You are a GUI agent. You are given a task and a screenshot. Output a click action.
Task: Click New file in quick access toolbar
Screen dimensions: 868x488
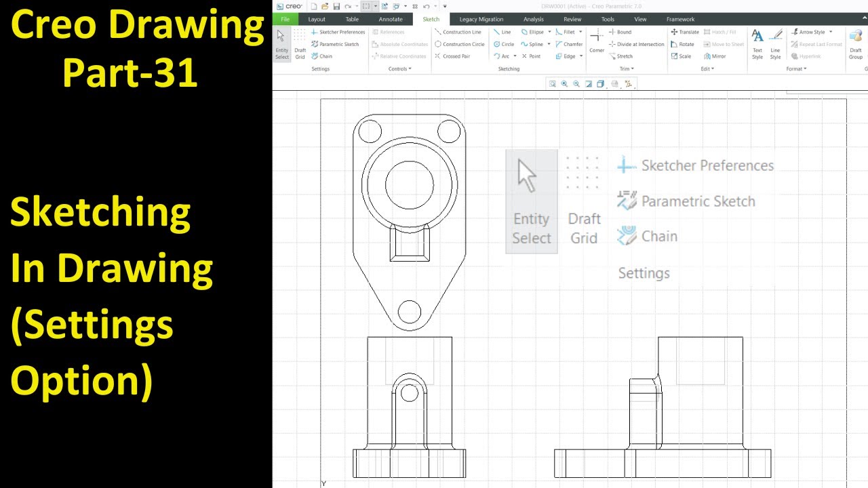tap(313, 6)
